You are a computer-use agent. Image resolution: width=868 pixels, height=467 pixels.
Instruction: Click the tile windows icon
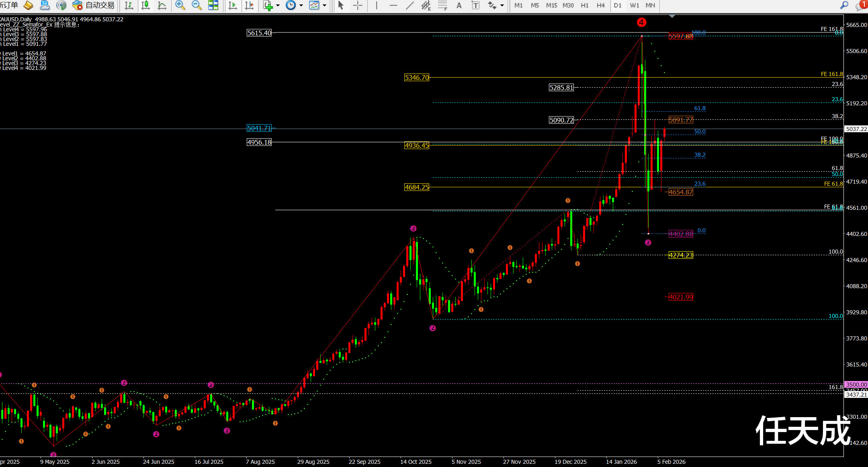click(x=213, y=5)
